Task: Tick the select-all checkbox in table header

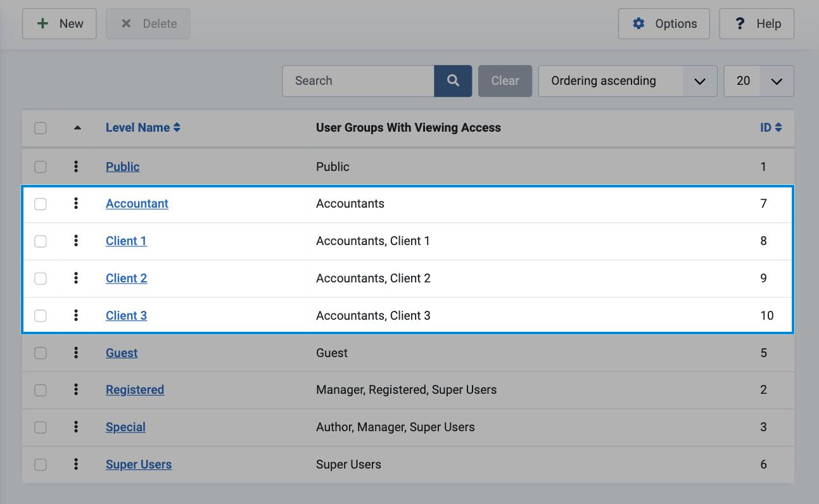Action: coord(41,128)
